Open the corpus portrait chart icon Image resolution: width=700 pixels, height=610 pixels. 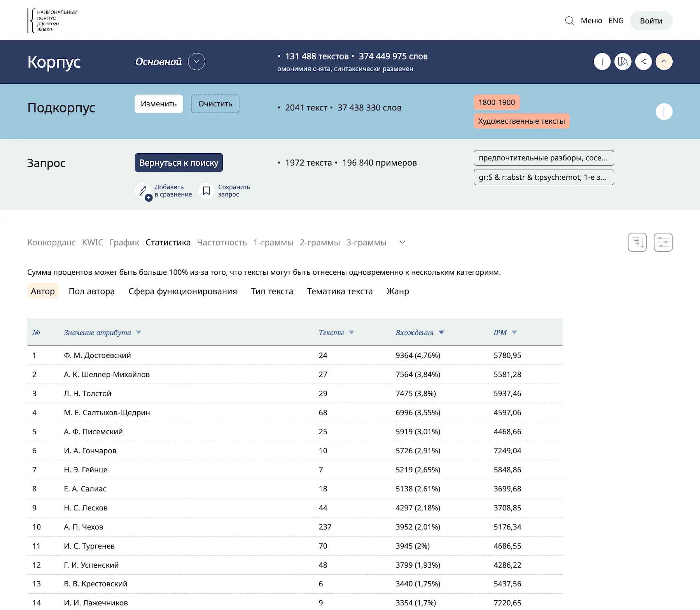623,61
